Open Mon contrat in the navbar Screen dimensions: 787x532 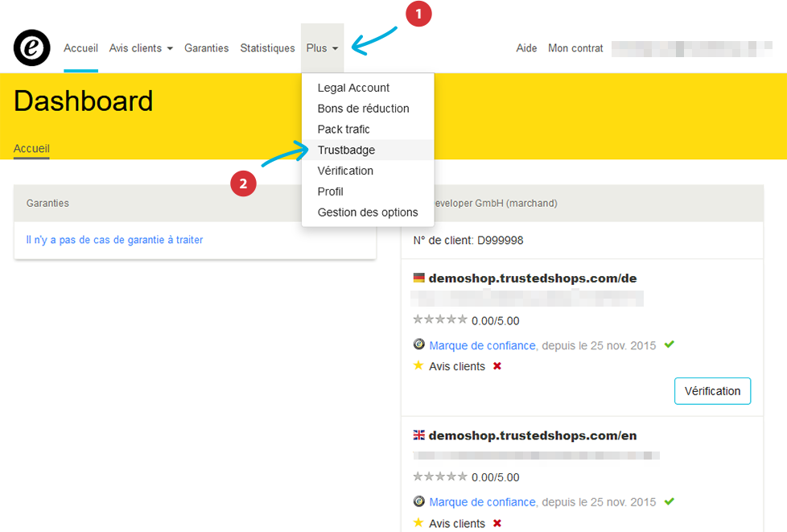tap(575, 48)
